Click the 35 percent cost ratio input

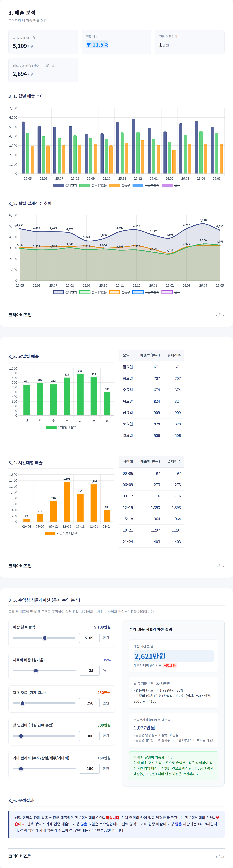click(x=89, y=671)
